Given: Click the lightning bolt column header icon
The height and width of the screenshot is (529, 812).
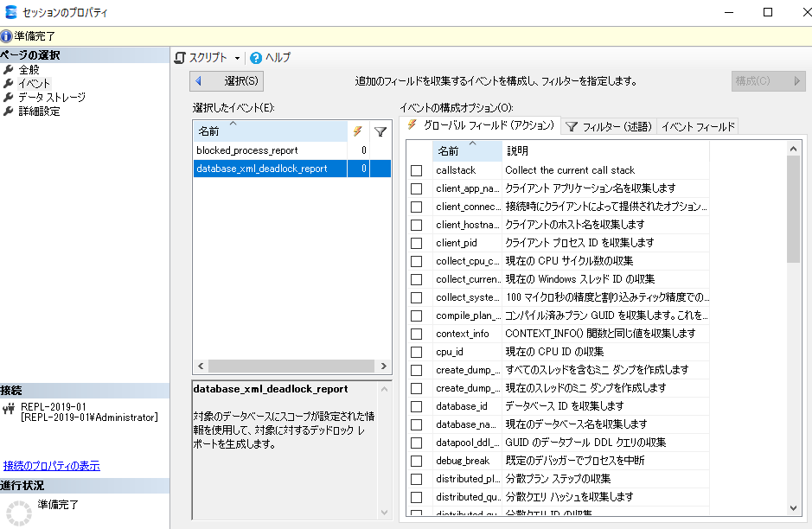Looking at the screenshot, I should (x=357, y=131).
